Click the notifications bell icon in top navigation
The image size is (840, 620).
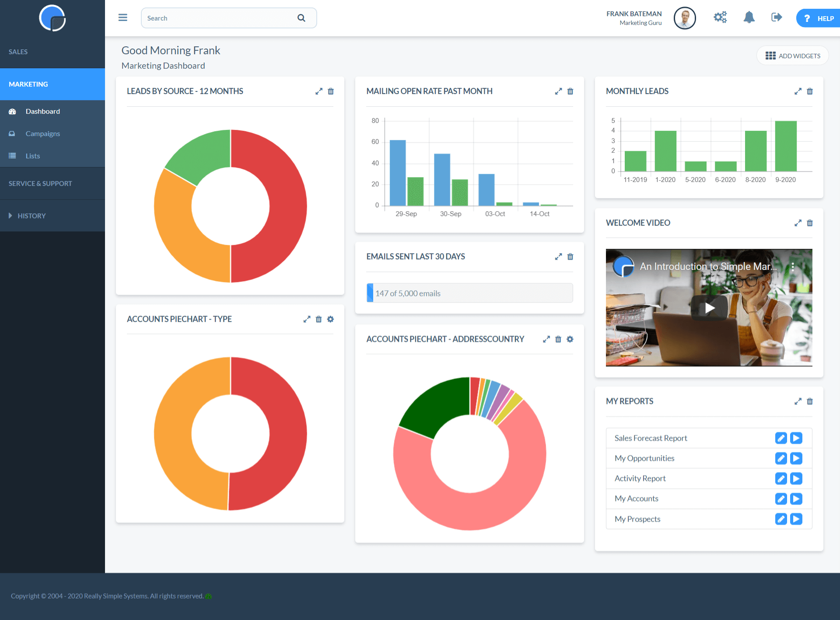(748, 17)
